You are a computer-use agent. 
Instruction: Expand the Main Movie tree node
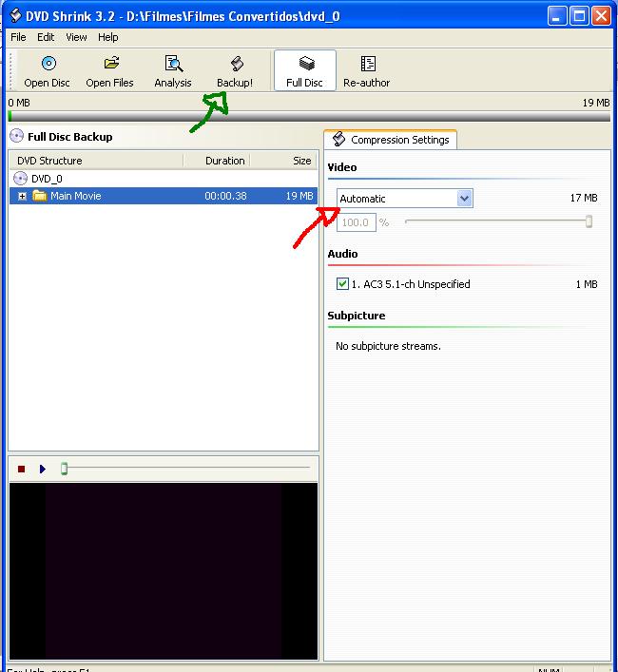(x=22, y=196)
